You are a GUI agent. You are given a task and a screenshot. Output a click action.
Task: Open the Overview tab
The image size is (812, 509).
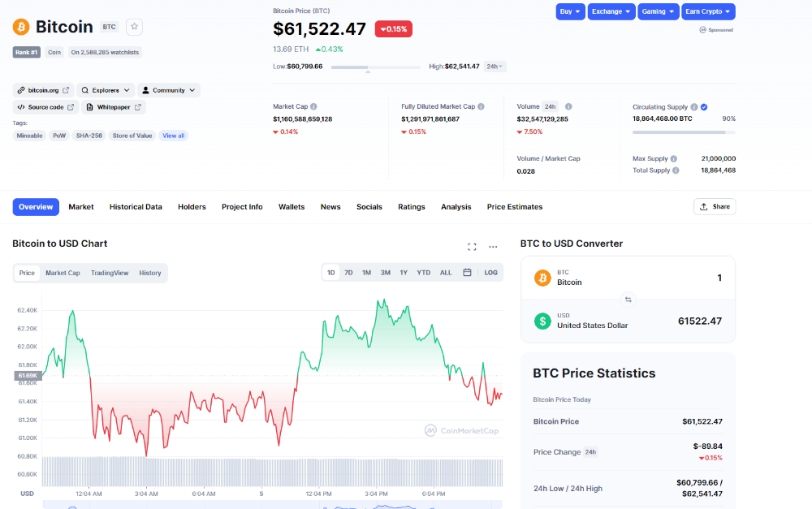coord(36,206)
